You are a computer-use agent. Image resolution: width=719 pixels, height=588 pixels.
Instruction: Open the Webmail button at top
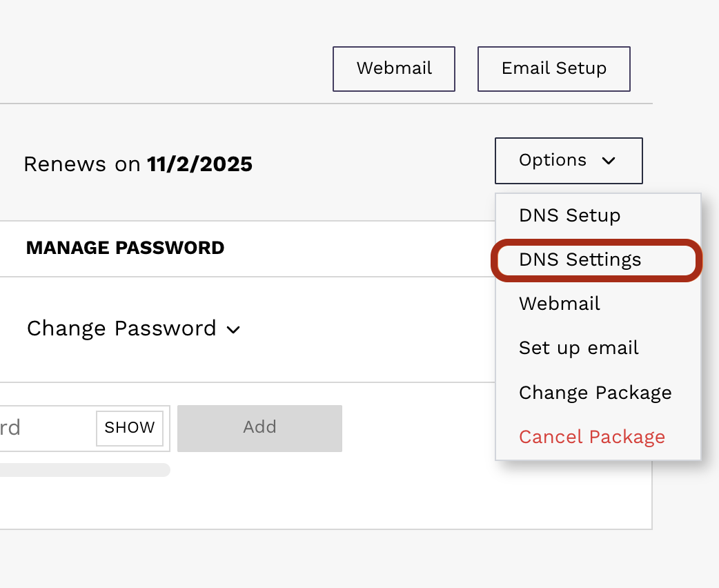(393, 68)
